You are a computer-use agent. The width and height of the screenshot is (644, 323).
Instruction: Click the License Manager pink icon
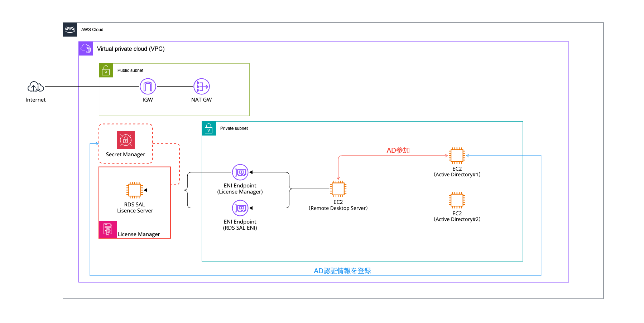click(108, 230)
